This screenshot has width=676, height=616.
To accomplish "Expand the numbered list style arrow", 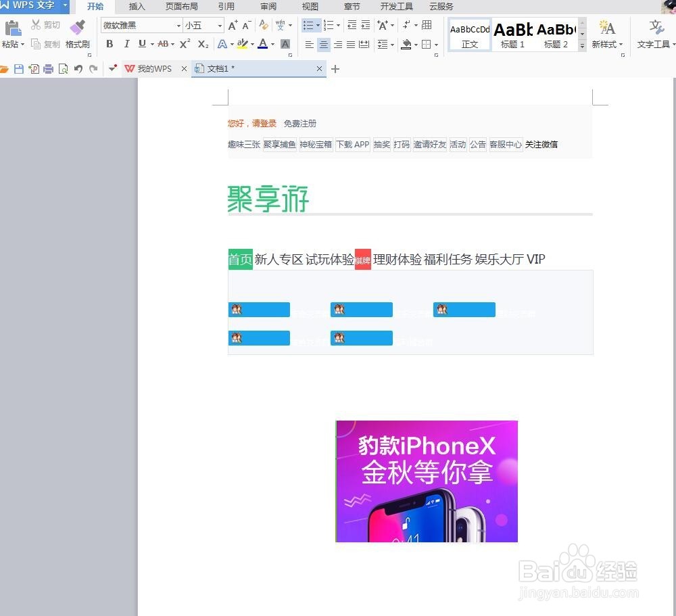I will click(339, 26).
